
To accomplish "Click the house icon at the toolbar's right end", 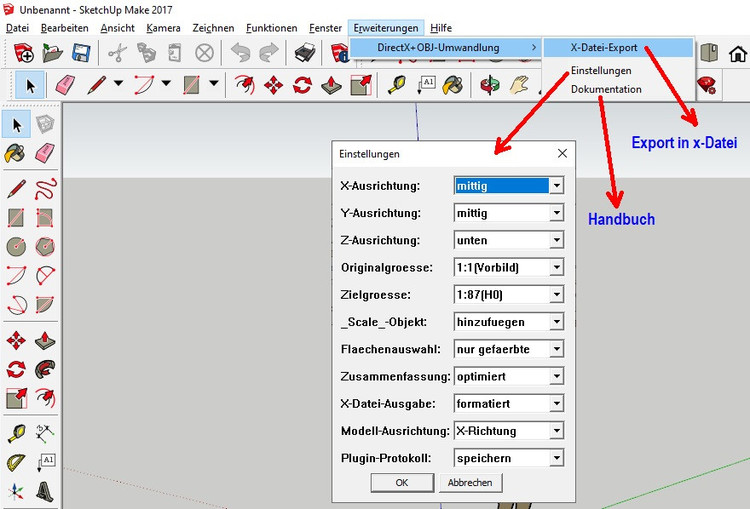I will click(738, 54).
